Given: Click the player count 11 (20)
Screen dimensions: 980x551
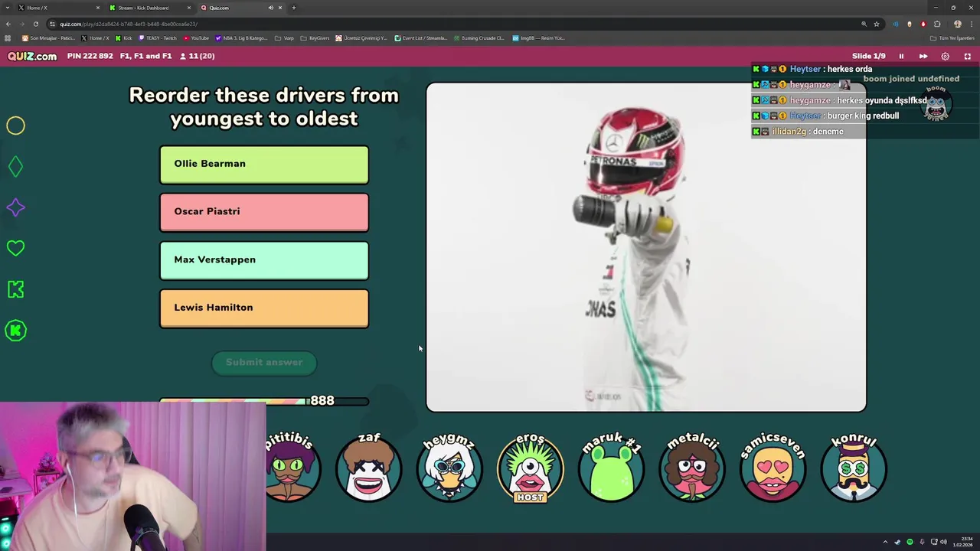Looking at the screenshot, I should (198, 56).
